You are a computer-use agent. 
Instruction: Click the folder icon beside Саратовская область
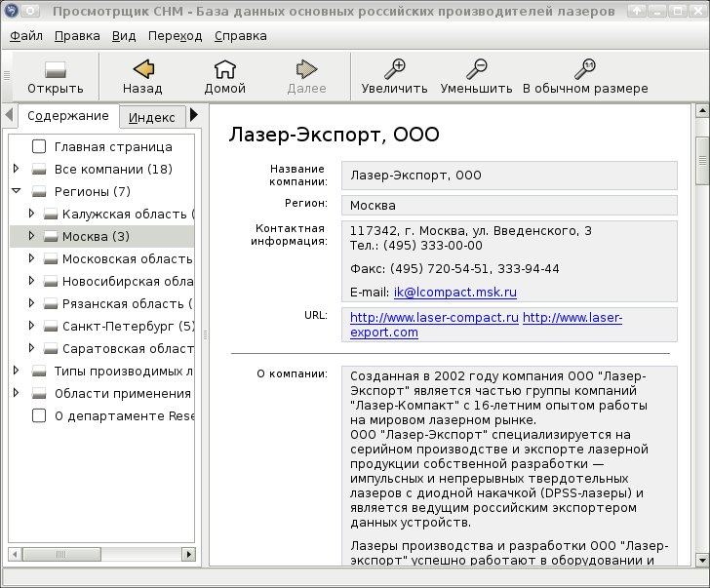51,348
